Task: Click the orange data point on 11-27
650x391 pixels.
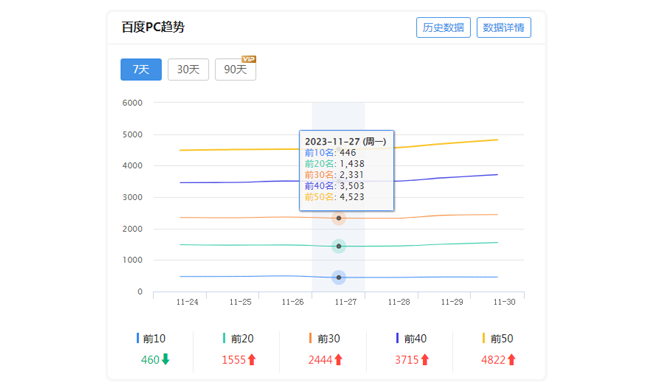Action: pyautogui.click(x=339, y=218)
